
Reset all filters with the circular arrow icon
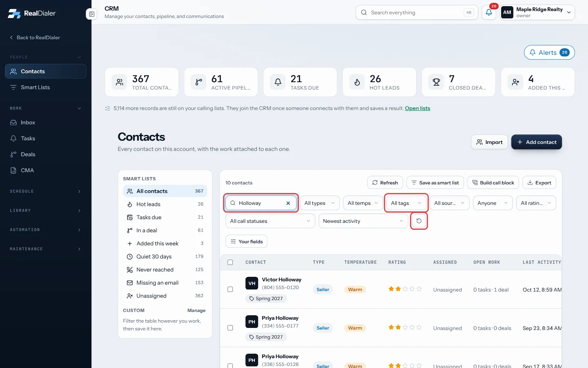tap(419, 221)
